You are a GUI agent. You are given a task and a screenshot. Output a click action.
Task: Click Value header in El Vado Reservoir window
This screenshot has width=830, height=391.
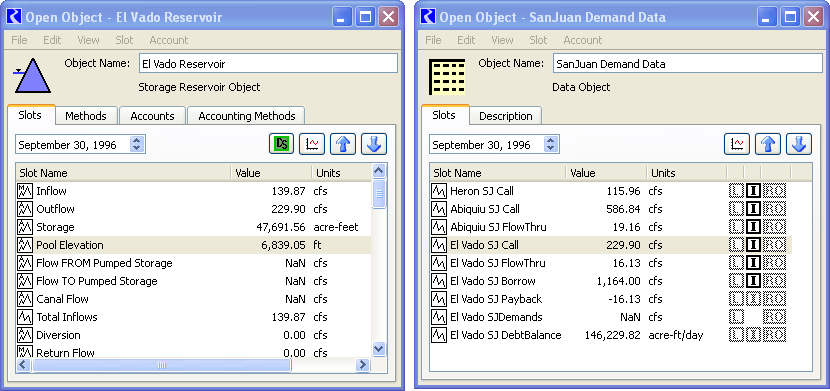271,173
